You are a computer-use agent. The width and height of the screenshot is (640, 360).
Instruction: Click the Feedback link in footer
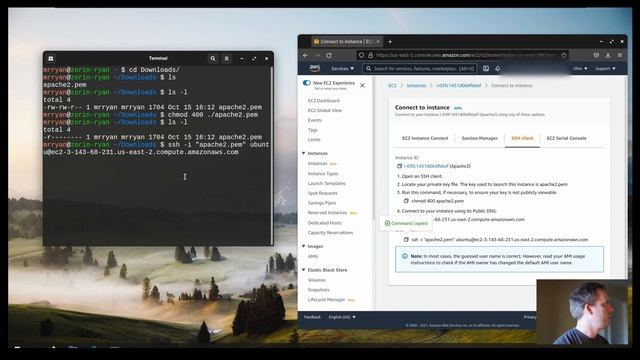tap(312, 317)
